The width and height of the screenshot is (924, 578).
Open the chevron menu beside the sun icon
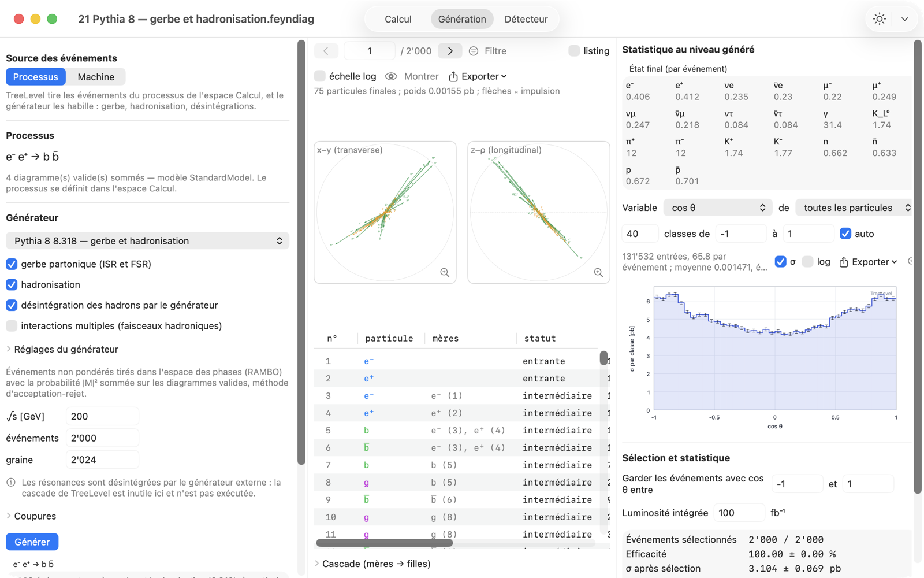point(904,19)
